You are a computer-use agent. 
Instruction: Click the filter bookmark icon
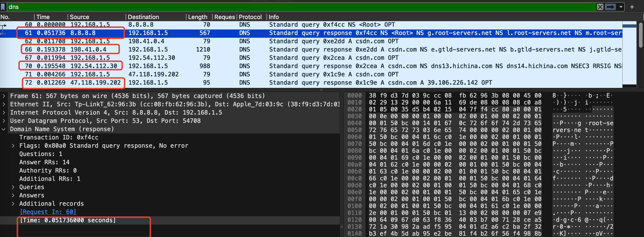[x=3, y=7]
